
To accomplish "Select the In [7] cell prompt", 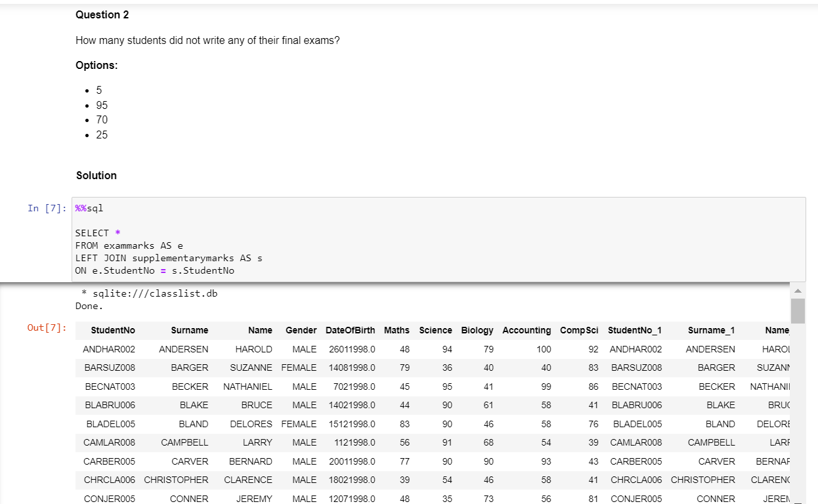I will pos(47,208).
